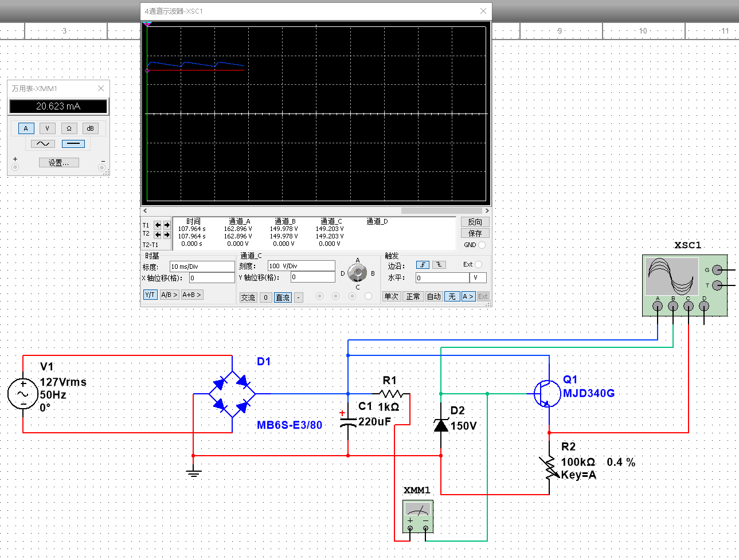Click the R2 0.4 % value label
This screenshot has height=560, width=739.
click(621, 462)
